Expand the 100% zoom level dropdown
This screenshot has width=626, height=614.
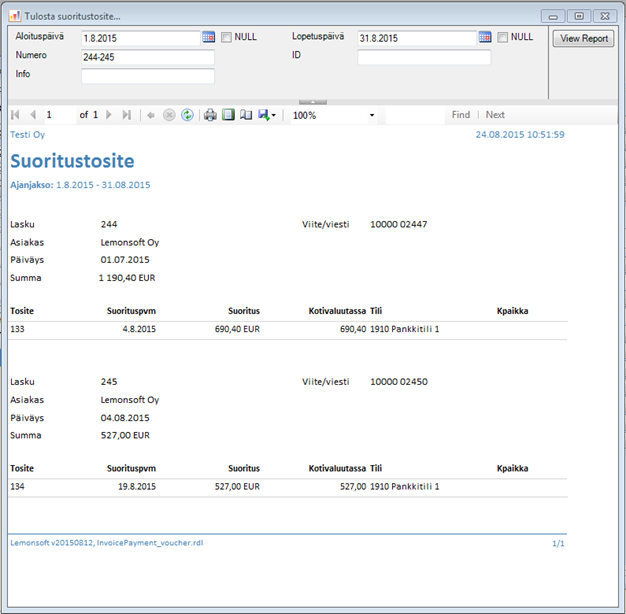(372, 115)
